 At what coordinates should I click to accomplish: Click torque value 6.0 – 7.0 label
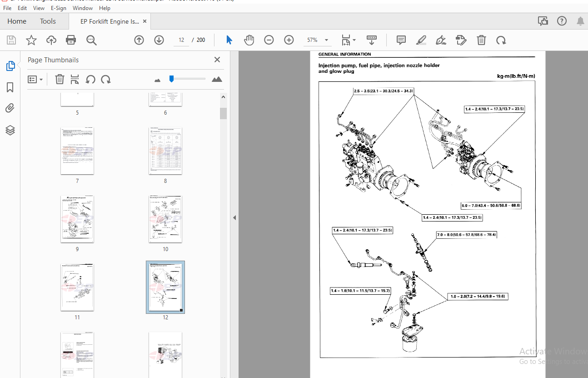491,206
